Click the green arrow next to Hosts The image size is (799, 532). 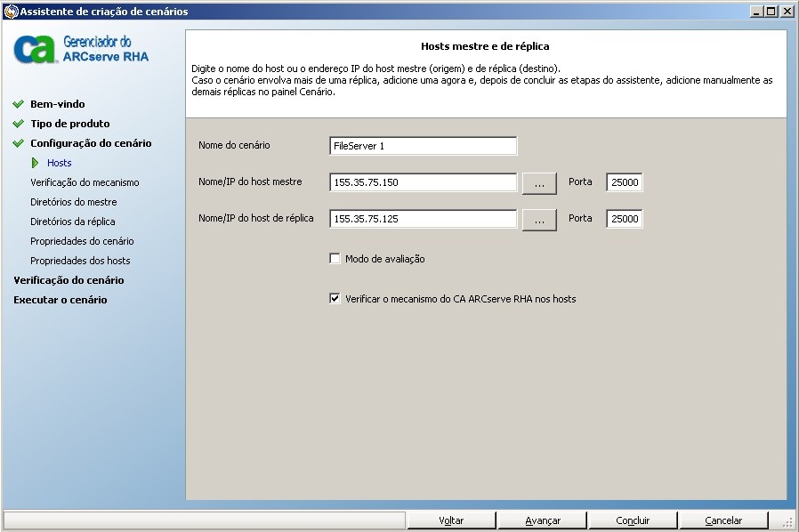tap(36, 163)
